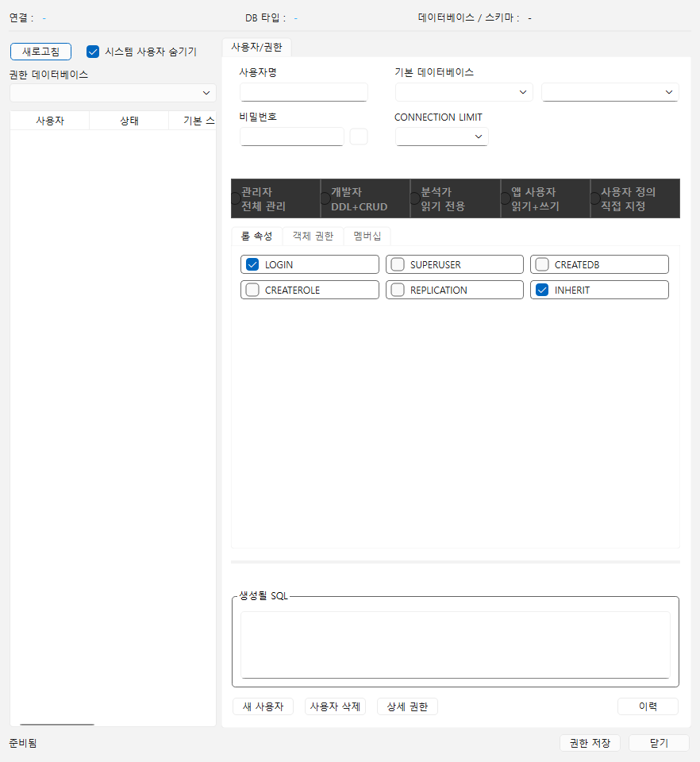The height and width of the screenshot is (762, 700).
Task: Select 앱 사용자 읽기+쓰기 role preset
Action: pyautogui.click(x=545, y=198)
